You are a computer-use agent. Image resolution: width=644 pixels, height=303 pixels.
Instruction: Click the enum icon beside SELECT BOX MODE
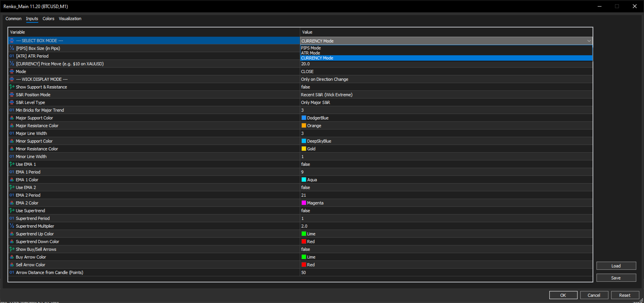click(12, 41)
